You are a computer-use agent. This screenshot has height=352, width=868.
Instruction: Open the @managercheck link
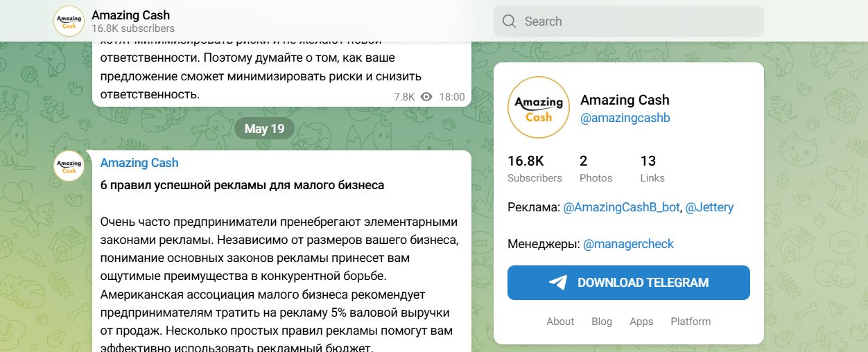(x=628, y=244)
